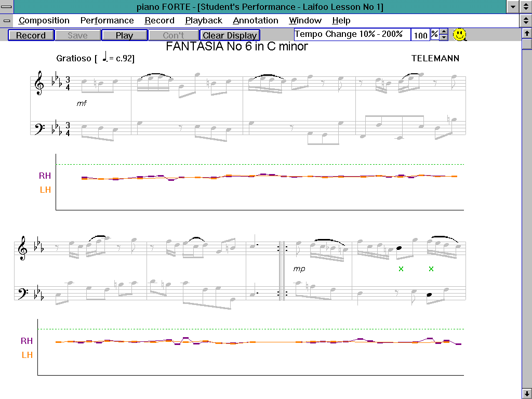
Task: Increase tempo with the up stepper arrow
Action: click(x=444, y=32)
